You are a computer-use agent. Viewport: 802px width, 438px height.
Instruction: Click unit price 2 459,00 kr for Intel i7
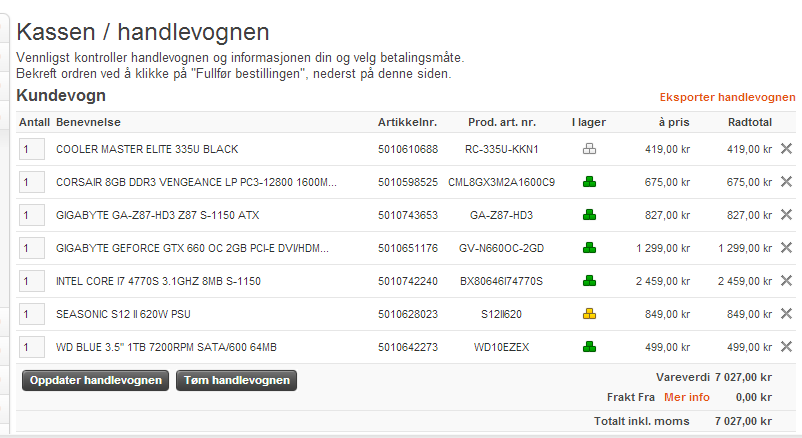[x=663, y=281]
